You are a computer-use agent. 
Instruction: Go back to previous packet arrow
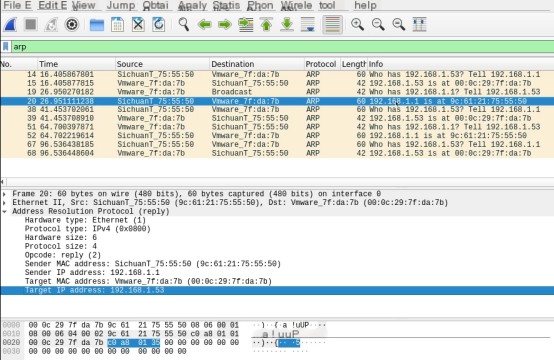[205, 25]
